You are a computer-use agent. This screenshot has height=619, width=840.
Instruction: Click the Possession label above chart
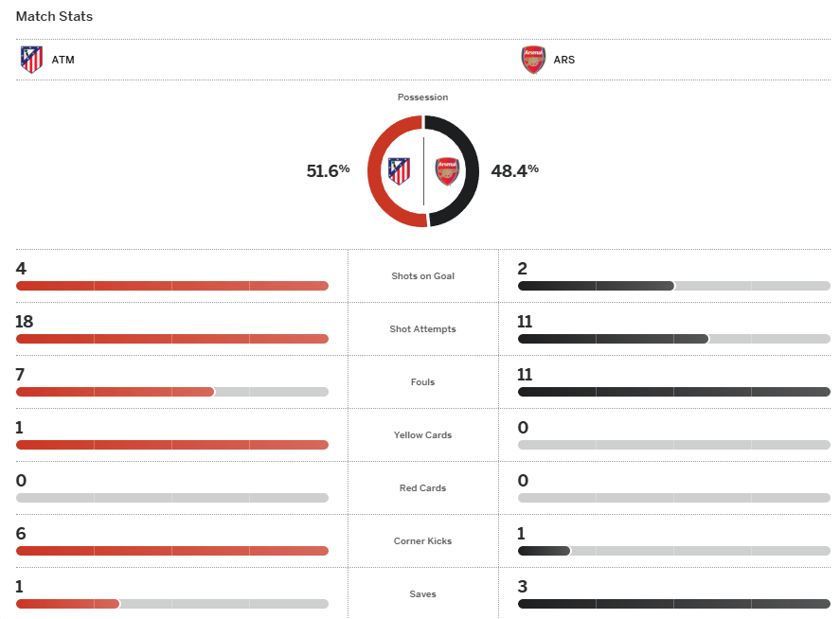point(422,97)
